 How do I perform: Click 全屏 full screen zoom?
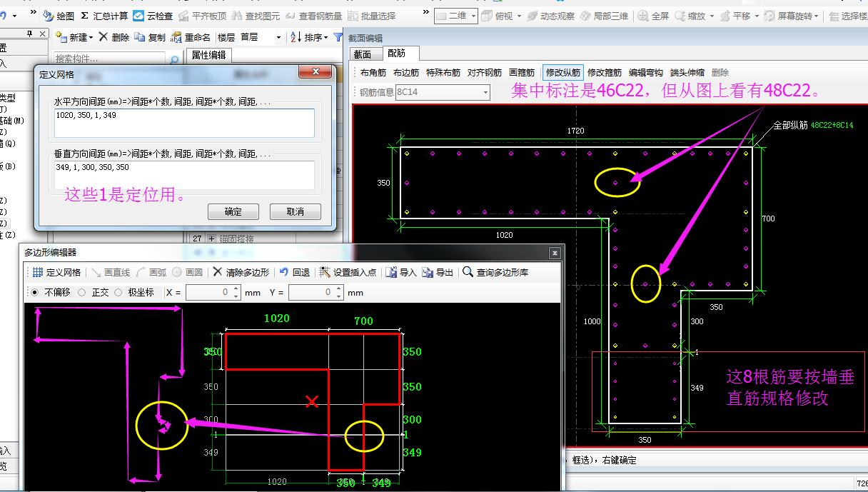coord(654,16)
